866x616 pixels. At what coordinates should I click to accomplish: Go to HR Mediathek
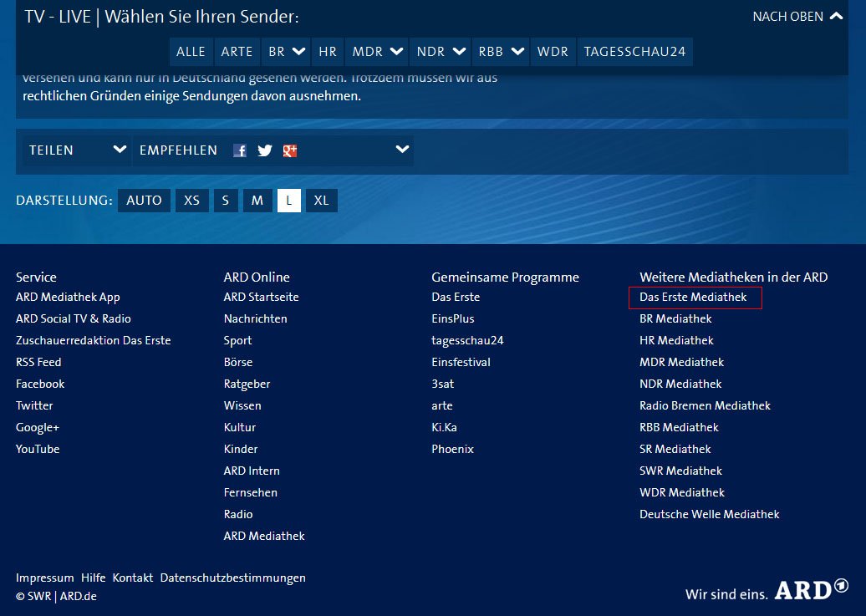click(x=676, y=340)
